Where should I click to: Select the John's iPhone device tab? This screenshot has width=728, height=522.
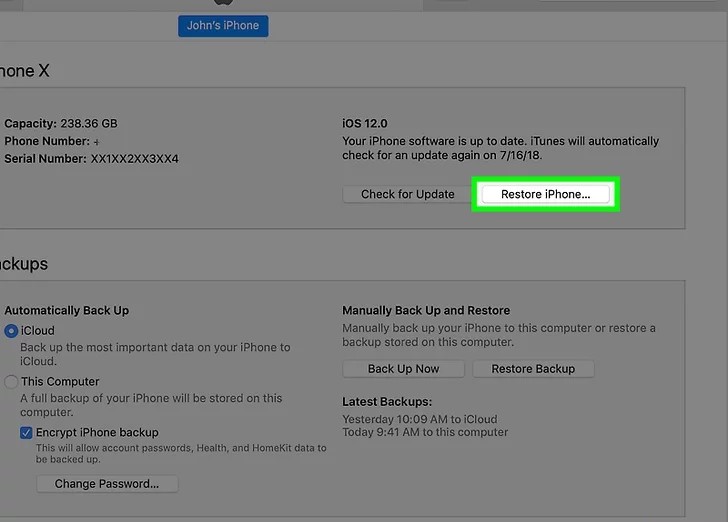(223, 26)
